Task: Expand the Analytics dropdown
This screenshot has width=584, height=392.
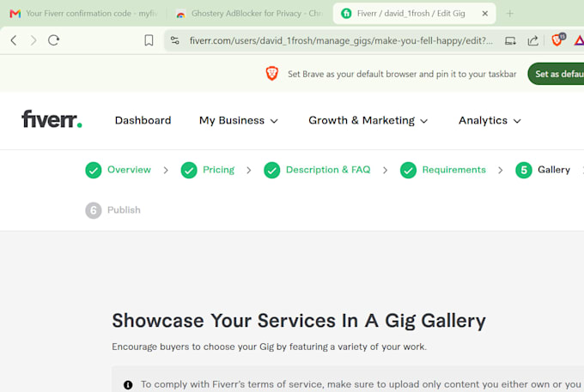Action: 490,120
